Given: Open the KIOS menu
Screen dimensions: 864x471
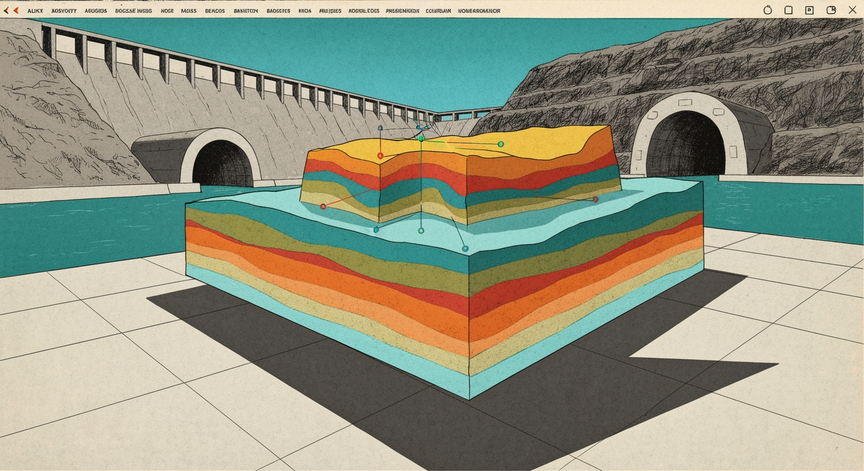Looking at the screenshot, I should coord(305,10).
